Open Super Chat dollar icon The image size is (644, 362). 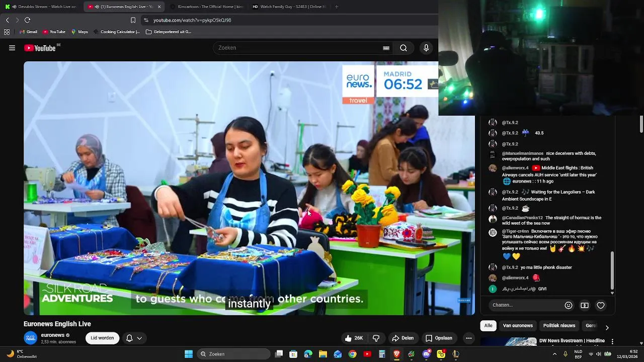[585, 305]
